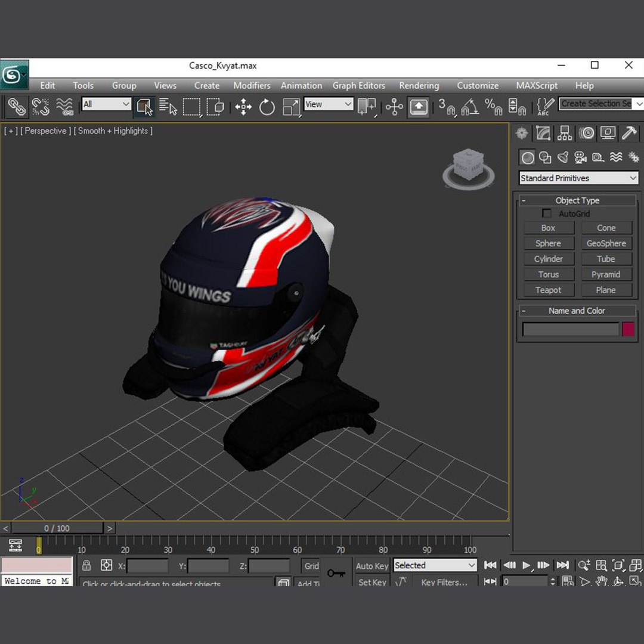Viewport: 644px width, 644px height.
Task: Activate the Select and Move tool
Action: pos(243,106)
